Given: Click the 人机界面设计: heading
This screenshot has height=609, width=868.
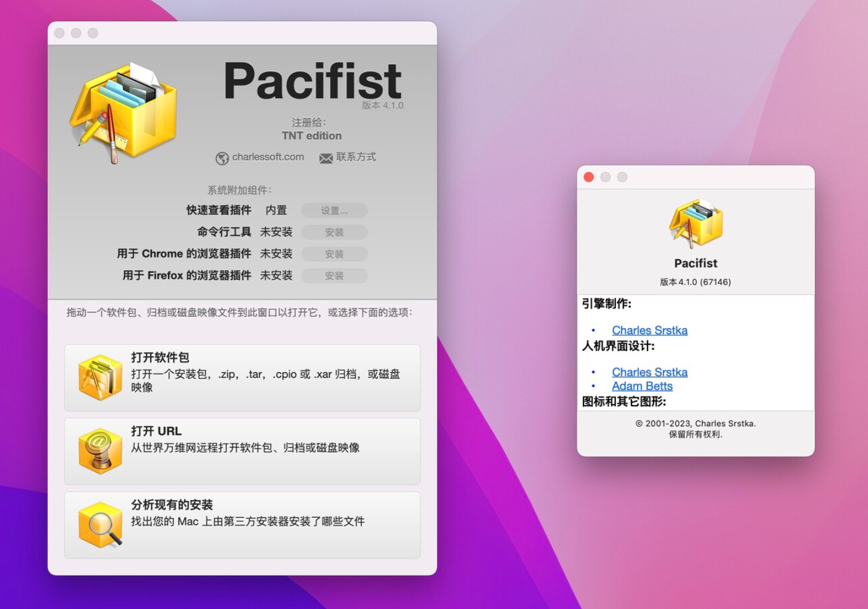Looking at the screenshot, I should pos(618,346).
